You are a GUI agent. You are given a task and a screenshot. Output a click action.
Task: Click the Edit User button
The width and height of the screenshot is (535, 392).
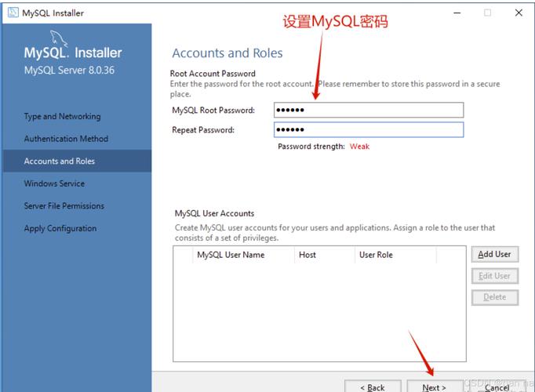pos(494,276)
